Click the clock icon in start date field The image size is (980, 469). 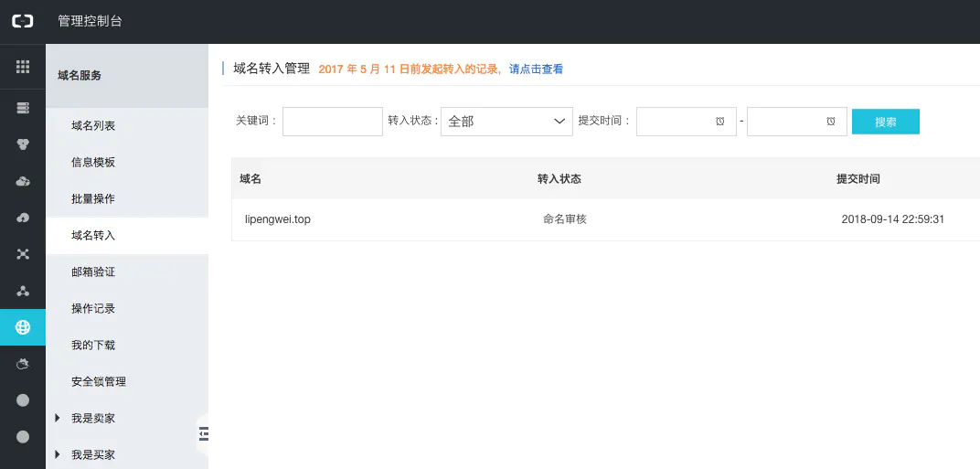(x=720, y=122)
